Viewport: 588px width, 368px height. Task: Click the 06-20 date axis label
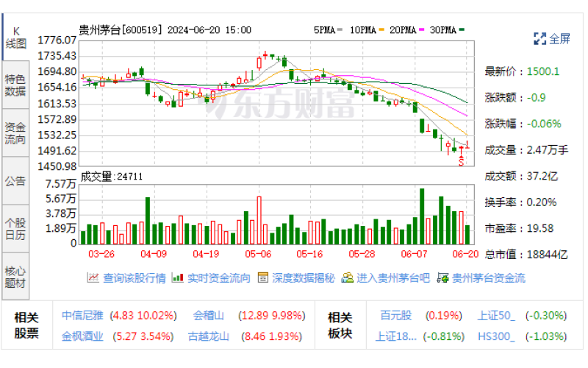465,254
